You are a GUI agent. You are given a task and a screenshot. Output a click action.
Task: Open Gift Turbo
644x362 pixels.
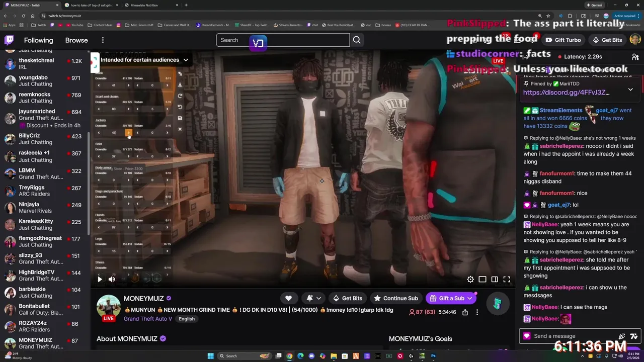tap(563, 40)
